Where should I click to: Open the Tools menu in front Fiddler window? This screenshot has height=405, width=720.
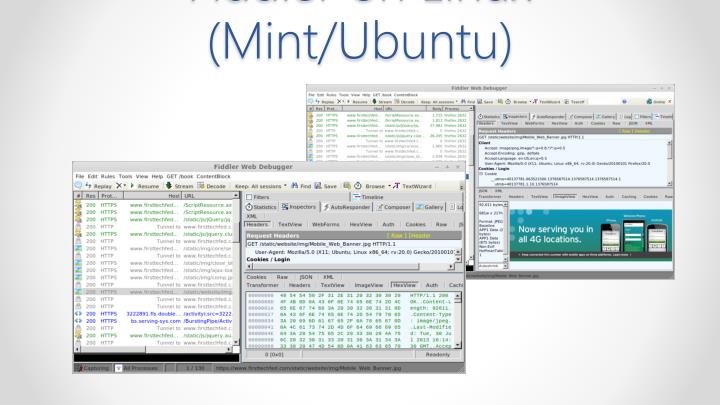[x=125, y=176]
